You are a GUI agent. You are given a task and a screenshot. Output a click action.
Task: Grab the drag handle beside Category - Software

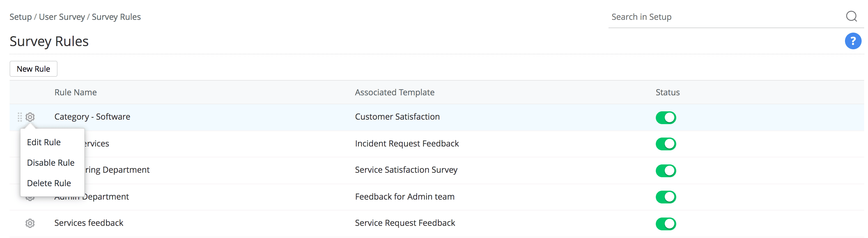19,117
